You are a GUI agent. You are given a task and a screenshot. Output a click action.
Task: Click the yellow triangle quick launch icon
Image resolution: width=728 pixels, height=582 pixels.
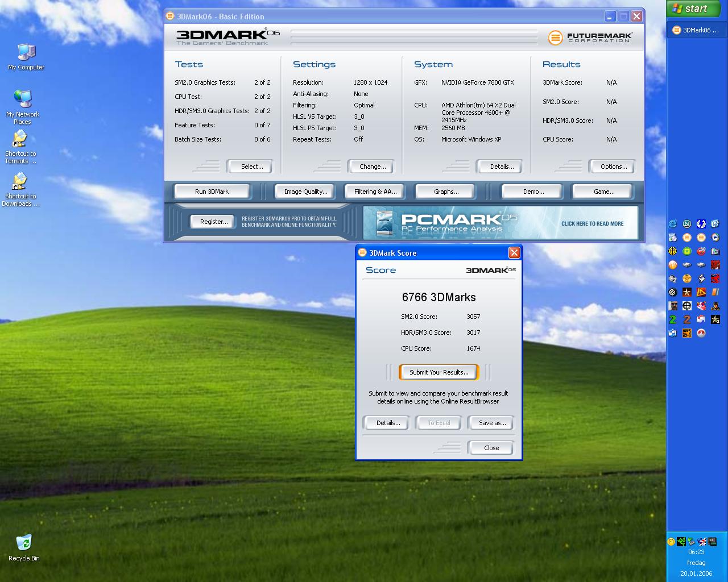pos(701,292)
